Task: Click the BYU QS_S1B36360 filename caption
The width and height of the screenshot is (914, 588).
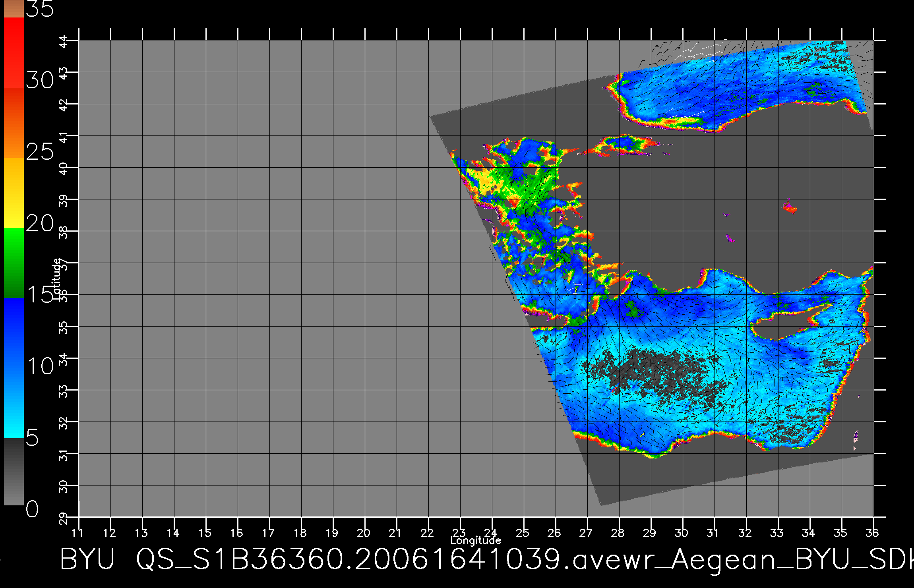Action: (487, 560)
